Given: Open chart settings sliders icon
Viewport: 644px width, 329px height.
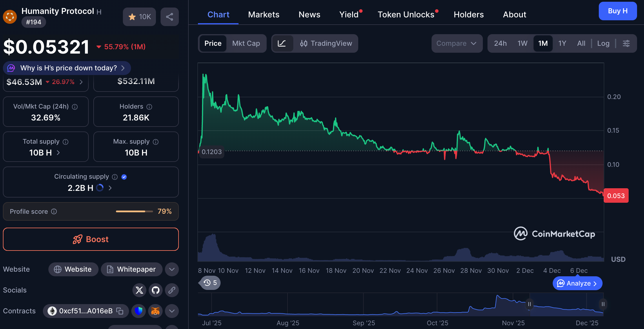Looking at the screenshot, I should [x=626, y=43].
